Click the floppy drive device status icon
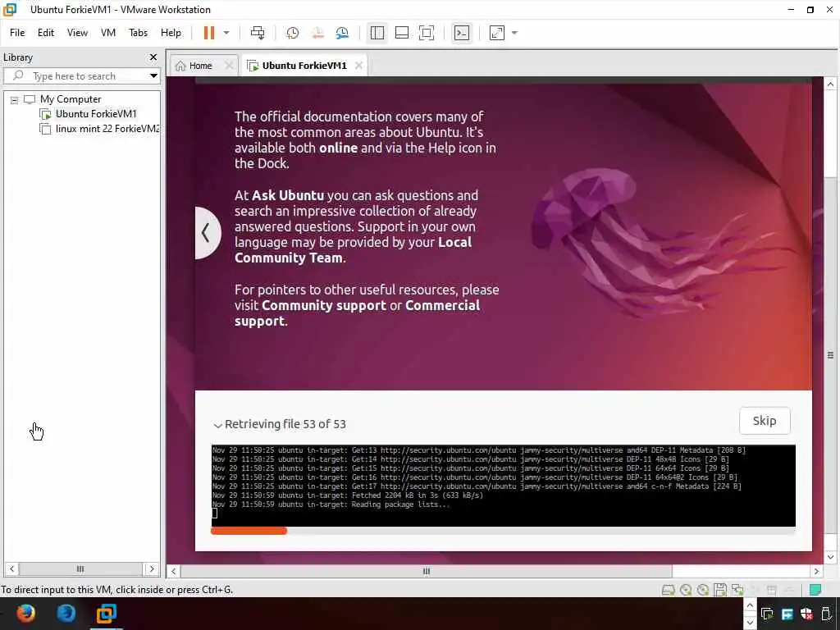This screenshot has width=840, height=630. click(x=720, y=590)
